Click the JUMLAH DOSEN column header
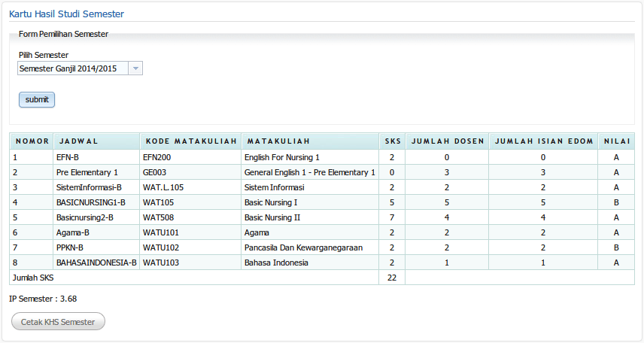Viewport: 644px width, 343px height. pyautogui.click(x=448, y=141)
